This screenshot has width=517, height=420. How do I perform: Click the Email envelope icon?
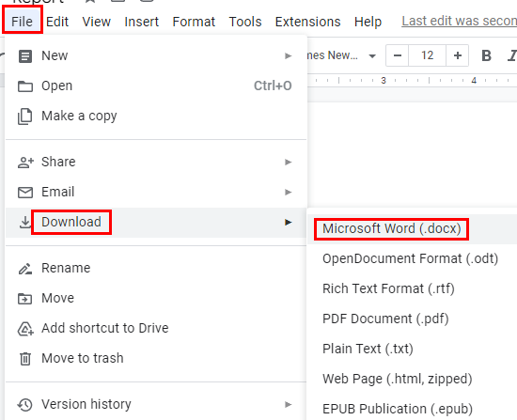[x=25, y=193]
